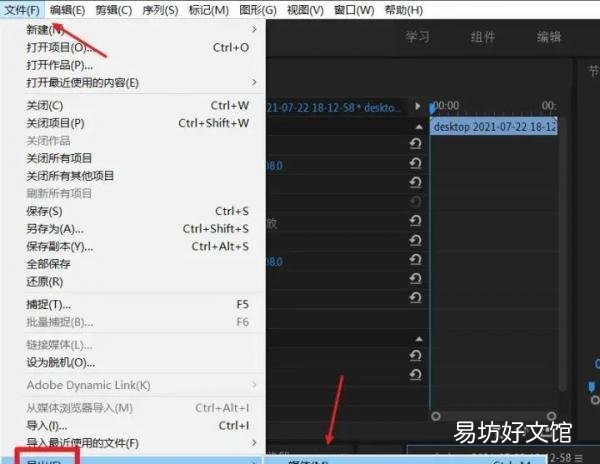Open the 窗口(W) menu
The image size is (600, 464).
pos(354,10)
